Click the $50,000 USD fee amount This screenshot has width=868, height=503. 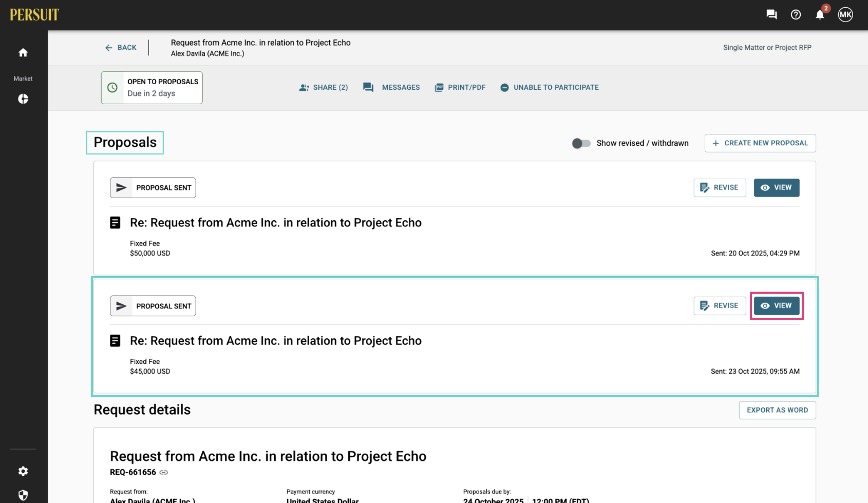click(150, 254)
